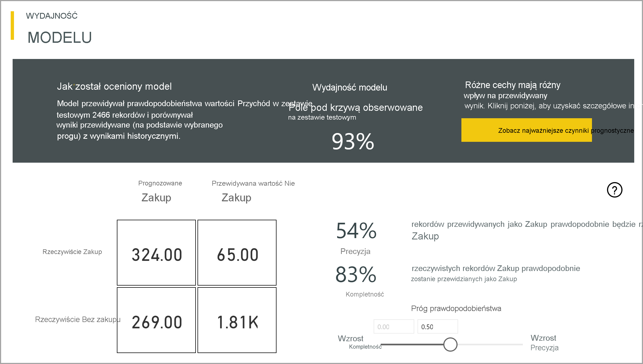Click the Różne cechy mają różny heading
643x364 pixels.
512,85
